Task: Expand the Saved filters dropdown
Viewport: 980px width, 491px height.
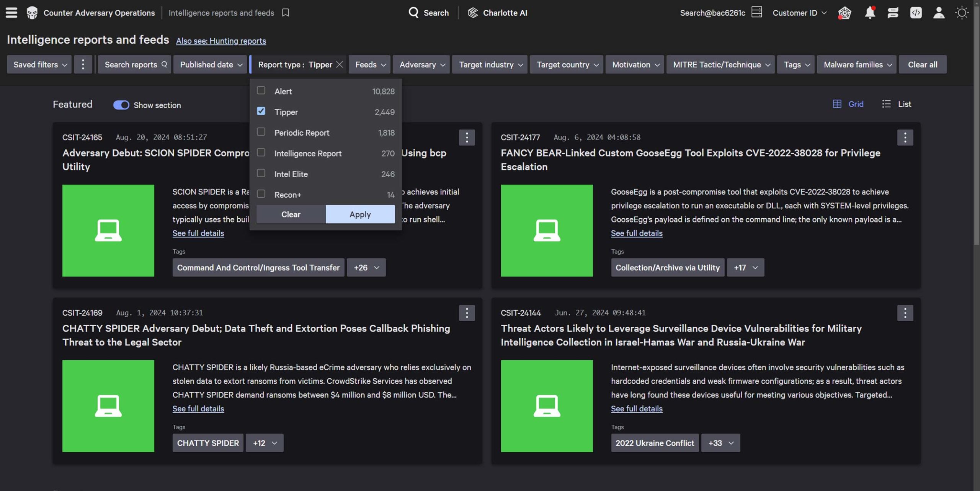Action: pos(39,64)
